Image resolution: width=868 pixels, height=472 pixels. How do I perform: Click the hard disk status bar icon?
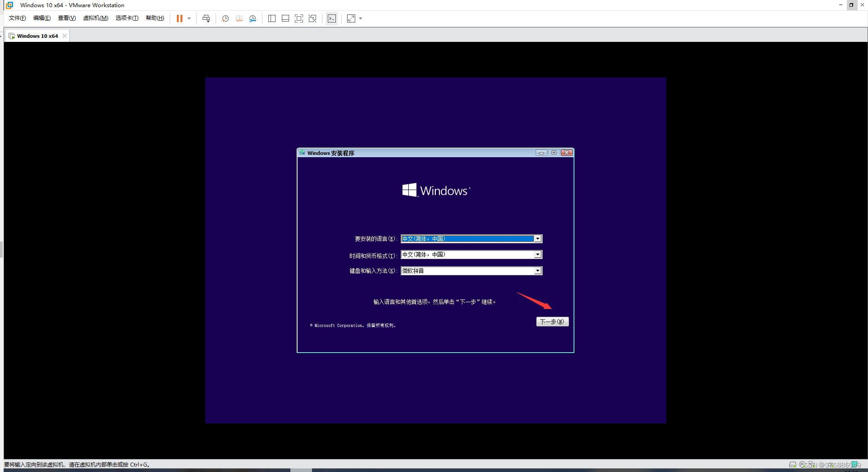[x=792, y=464]
